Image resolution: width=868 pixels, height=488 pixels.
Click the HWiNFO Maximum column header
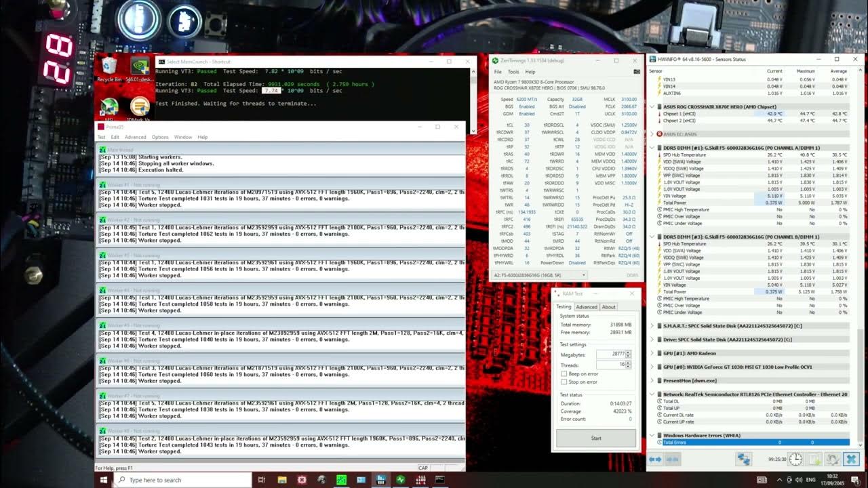pos(806,71)
